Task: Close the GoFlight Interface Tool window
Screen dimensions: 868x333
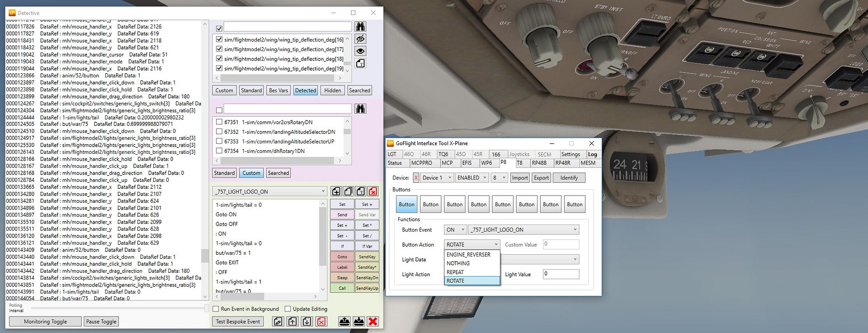Action: tap(591, 143)
